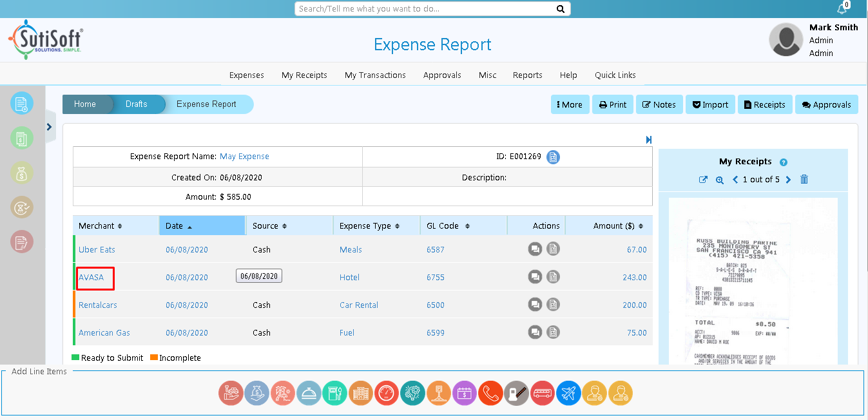This screenshot has width=868, height=420.
Task: Expand the left sidebar panel
Action: [x=50, y=127]
